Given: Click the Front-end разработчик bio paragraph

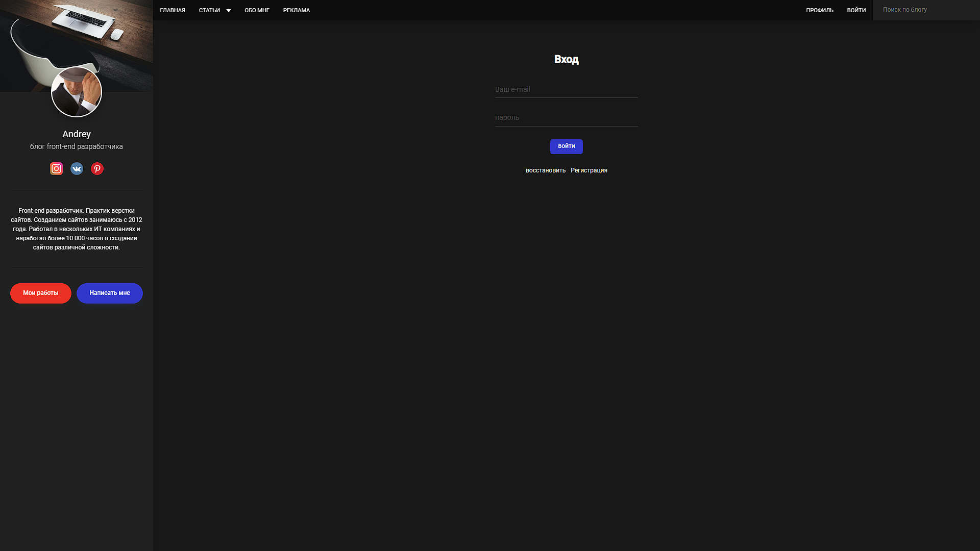Looking at the screenshot, I should click(77, 229).
